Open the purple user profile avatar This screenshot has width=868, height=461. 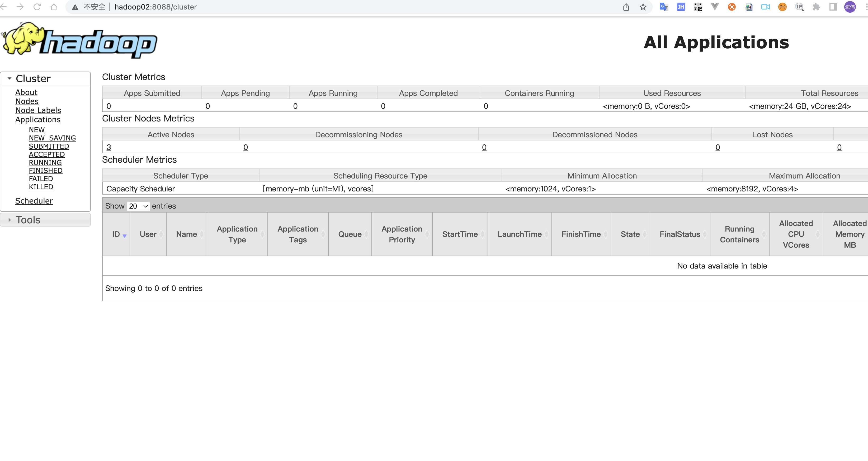point(850,7)
